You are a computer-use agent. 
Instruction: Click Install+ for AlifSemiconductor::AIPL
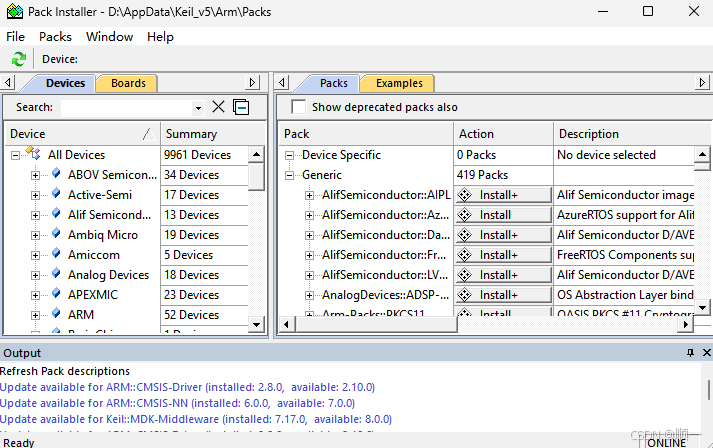[x=503, y=195]
